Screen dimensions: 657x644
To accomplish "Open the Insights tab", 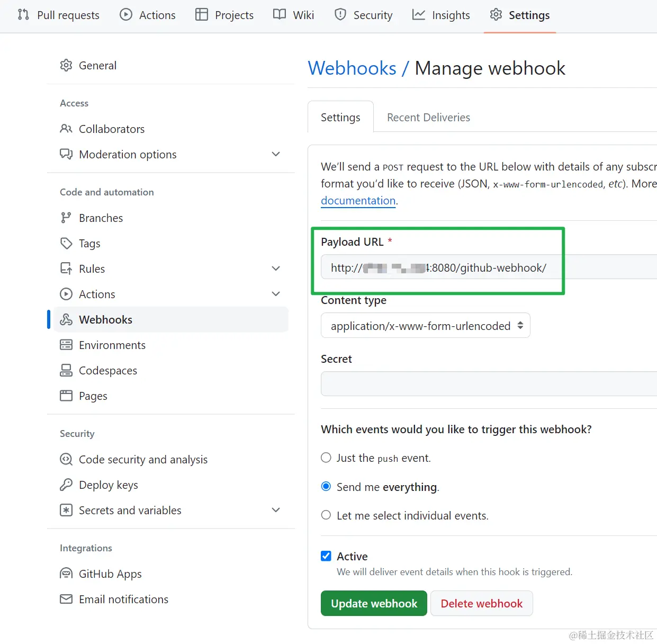I will (441, 15).
